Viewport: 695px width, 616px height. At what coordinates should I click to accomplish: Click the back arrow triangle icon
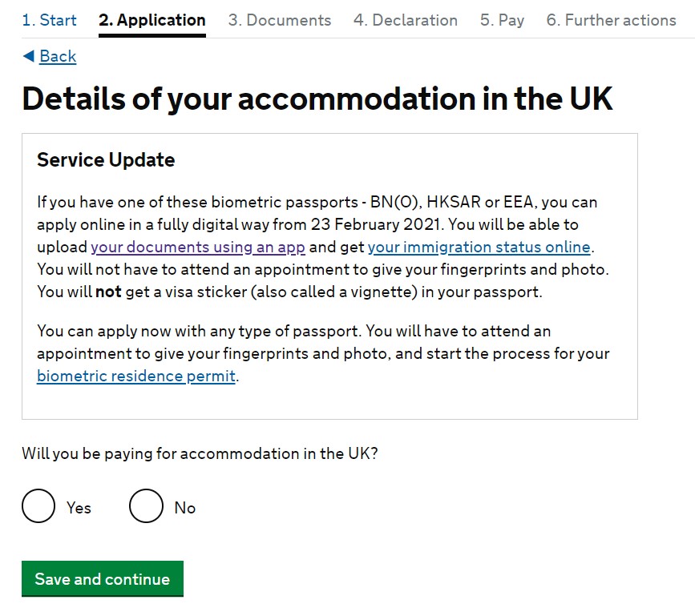click(x=28, y=56)
